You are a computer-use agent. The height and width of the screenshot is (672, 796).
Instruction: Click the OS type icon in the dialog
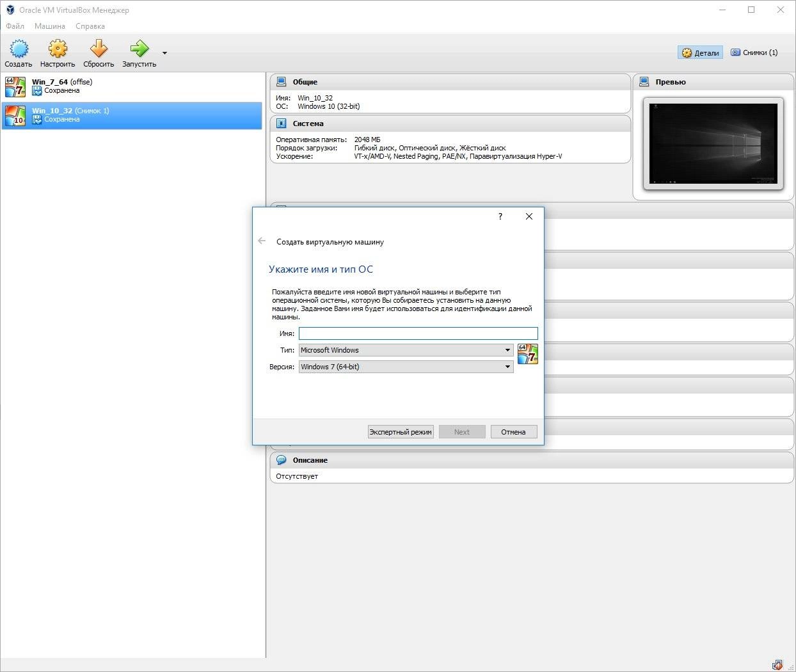(528, 354)
